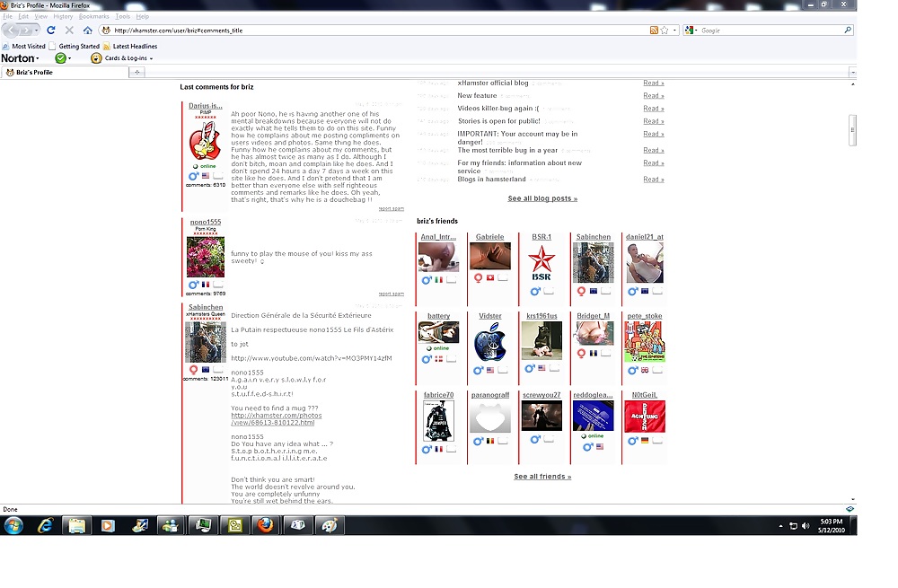Click the "See all blog posts" link
Screen dimensions: 898x588
[542, 198]
